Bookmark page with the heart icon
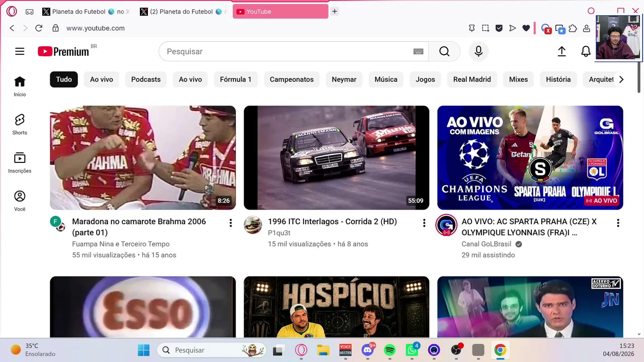The image size is (644, 362). [x=526, y=28]
